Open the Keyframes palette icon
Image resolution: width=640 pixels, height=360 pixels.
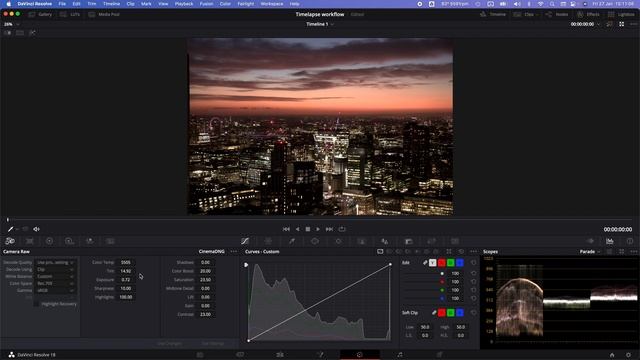590,241
